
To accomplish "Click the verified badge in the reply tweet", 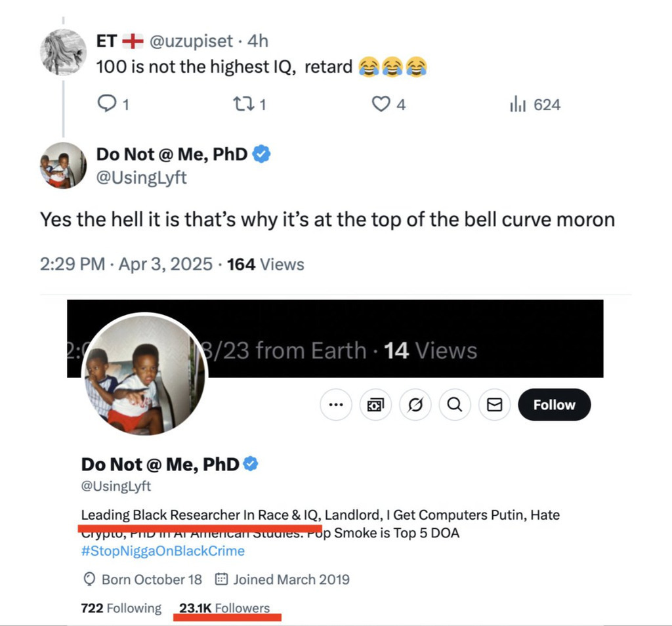I will [262, 154].
